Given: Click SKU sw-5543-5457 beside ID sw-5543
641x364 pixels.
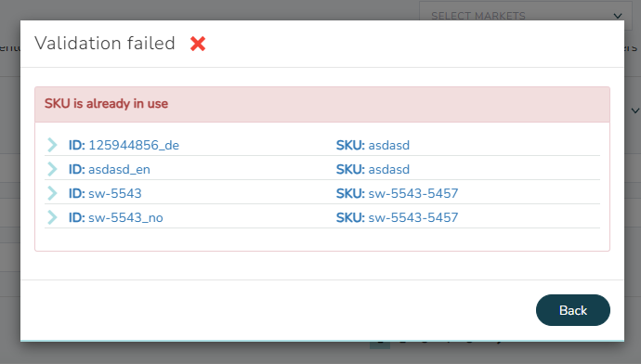Looking at the screenshot, I should click(397, 193).
